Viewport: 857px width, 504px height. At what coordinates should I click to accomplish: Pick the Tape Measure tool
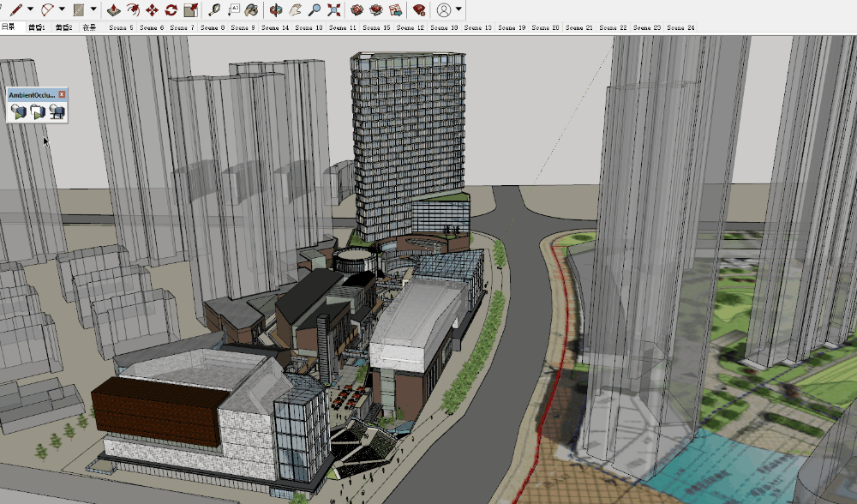click(213, 10)
